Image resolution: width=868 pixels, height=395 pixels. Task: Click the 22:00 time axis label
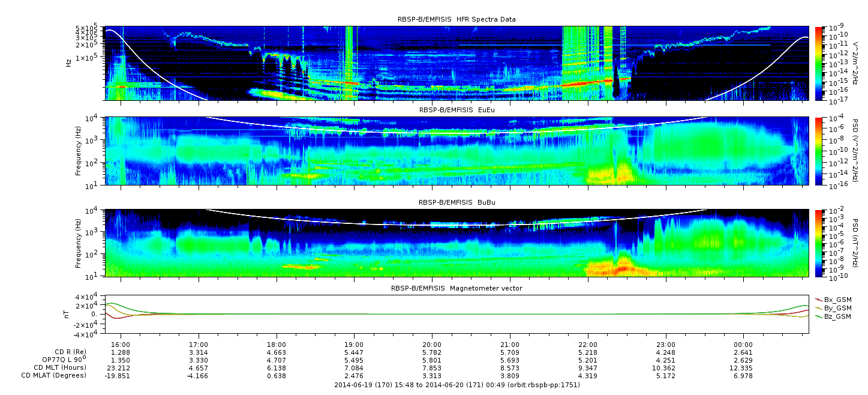588,344
